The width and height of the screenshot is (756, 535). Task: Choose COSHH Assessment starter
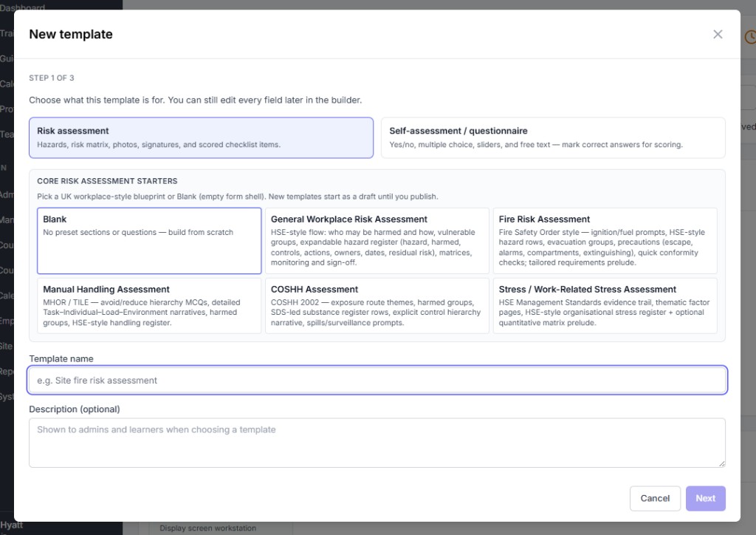click(x=377, y=305)
